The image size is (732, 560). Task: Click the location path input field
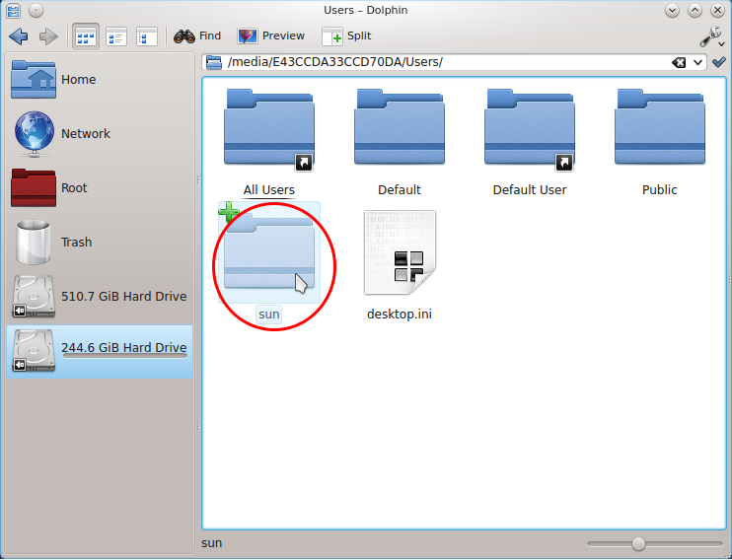coord(446,61)
